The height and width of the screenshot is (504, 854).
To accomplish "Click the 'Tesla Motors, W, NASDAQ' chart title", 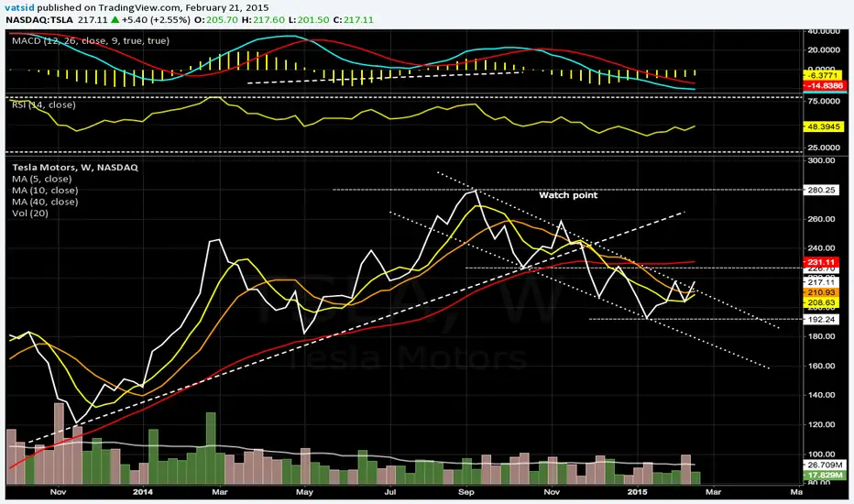I will point(75,168).
